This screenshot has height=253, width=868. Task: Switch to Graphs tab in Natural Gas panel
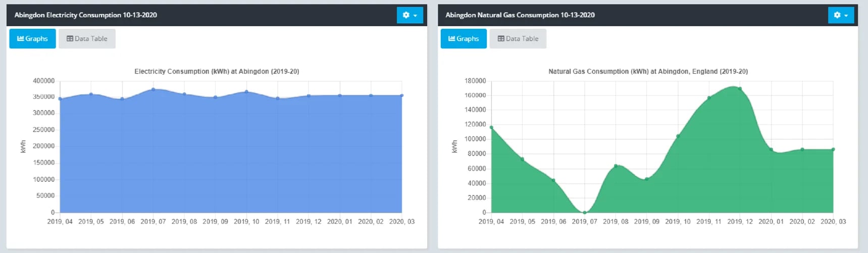point(463,39)
